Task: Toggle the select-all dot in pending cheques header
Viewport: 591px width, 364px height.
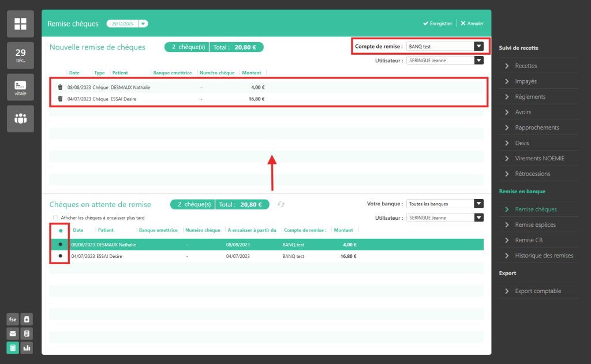Action: tap(61, 230)
